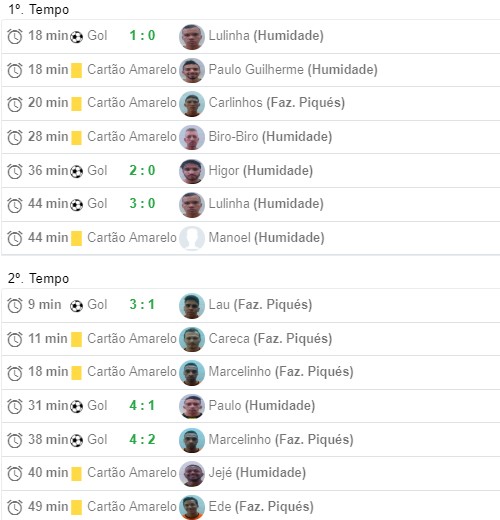Select the Carlinhos (Faz. Piqués) player name
This screenshot has height=520, width=500.
[277, 103]
